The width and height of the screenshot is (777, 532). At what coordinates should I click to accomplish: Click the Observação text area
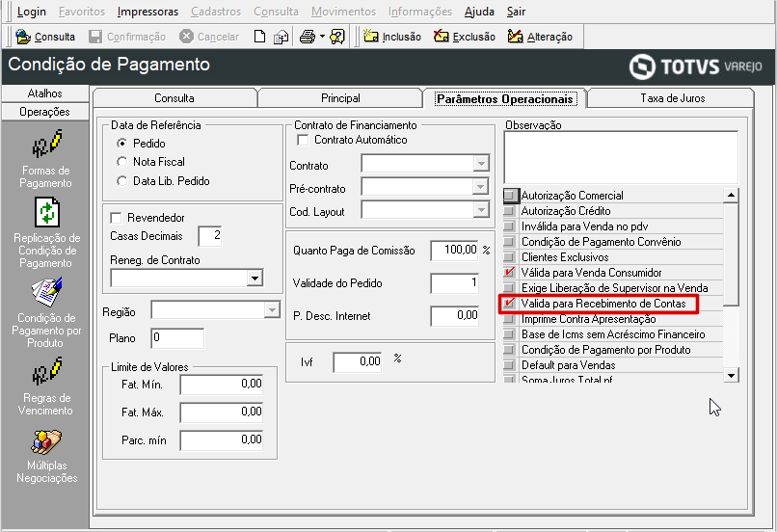click(621, 157)
